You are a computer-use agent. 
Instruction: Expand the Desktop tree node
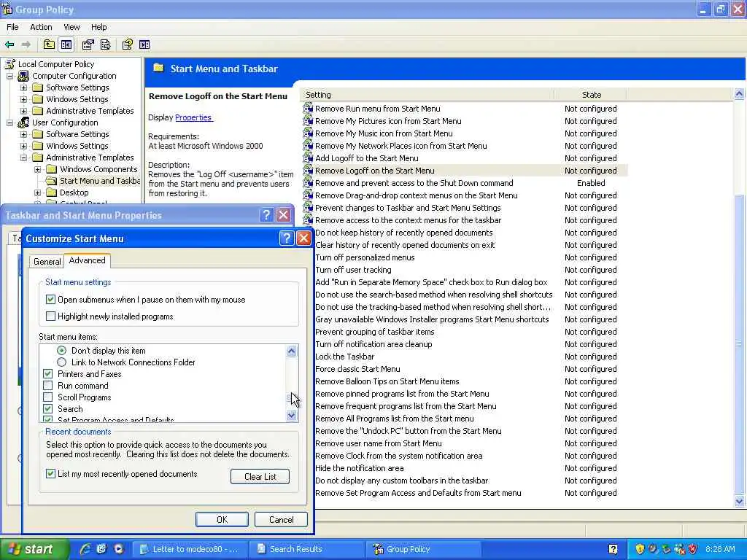(x=37, y=192)
